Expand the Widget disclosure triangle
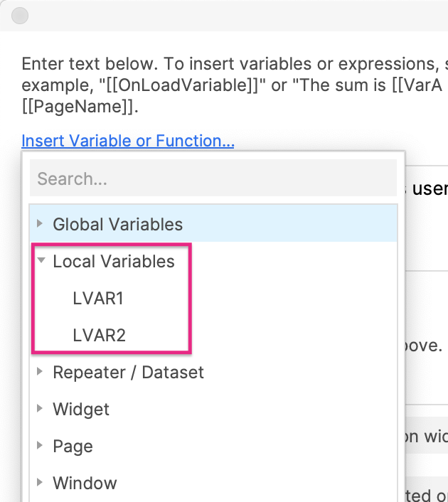The width and height of the screenshot is (448, 502). pos(41,409)
